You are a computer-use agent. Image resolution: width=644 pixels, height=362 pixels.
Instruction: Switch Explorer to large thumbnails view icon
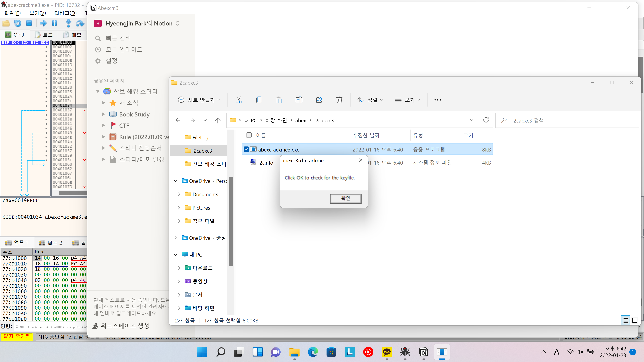pyautogui.click(x=635, y=320)
